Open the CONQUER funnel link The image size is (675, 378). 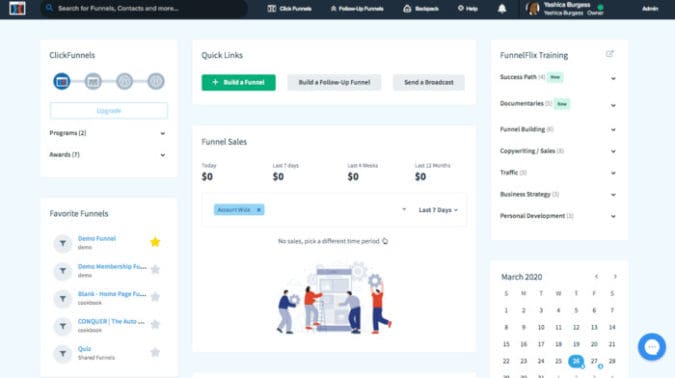[x=111, y=322]
